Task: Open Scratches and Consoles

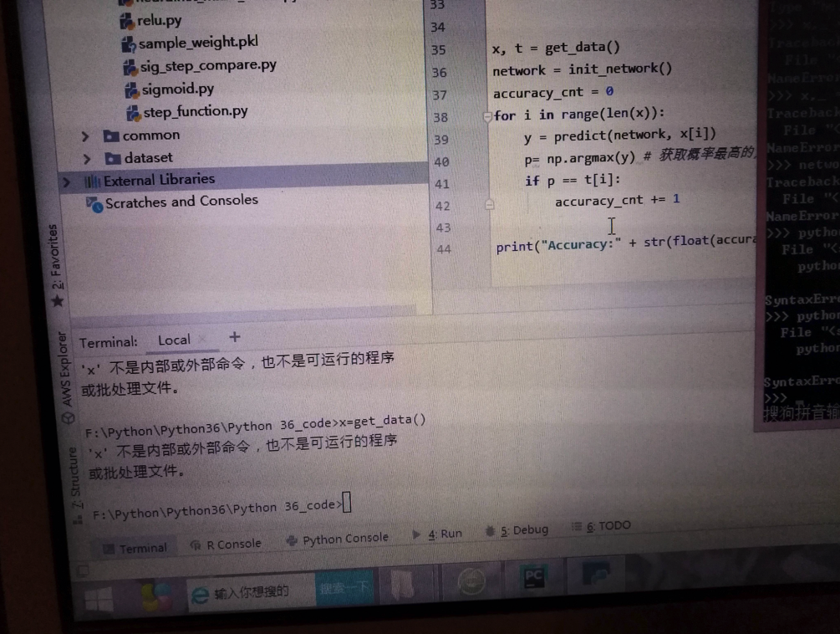Action: [181, 202]
